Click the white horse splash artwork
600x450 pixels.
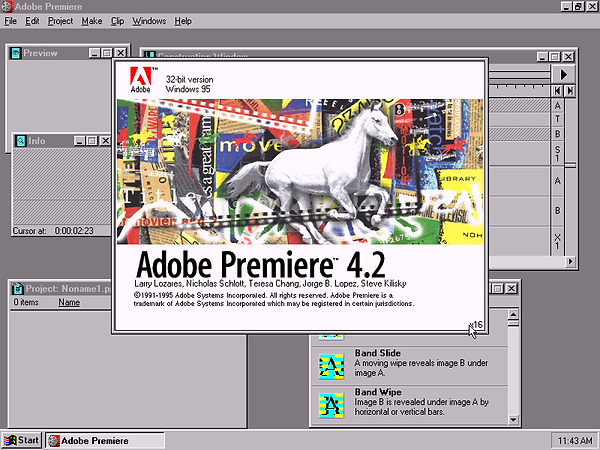(314, 168)
